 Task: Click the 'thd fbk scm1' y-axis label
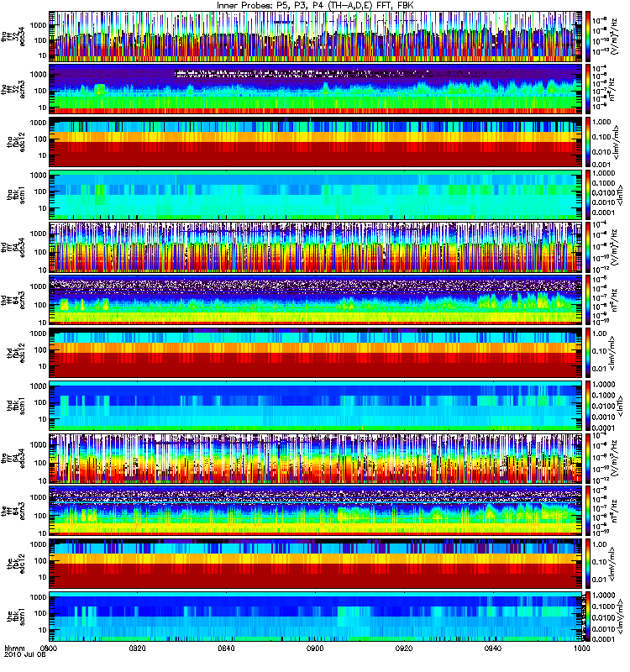tap(16, 405)
